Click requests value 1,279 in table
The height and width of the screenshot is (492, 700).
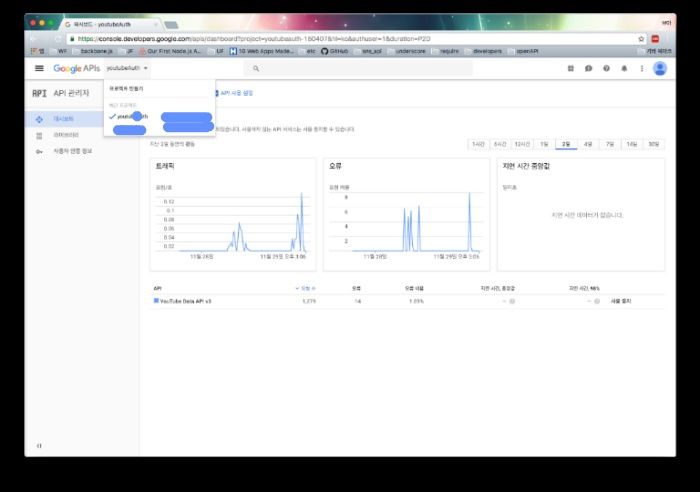309,301
